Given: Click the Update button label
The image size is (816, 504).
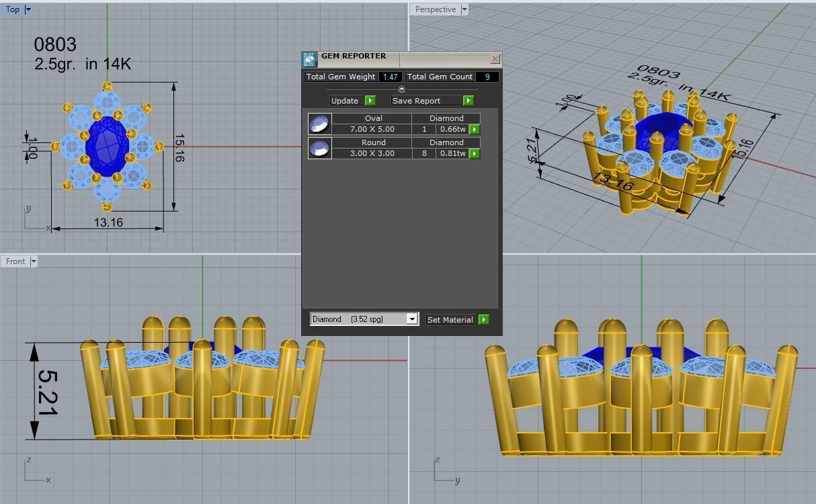Looking at the screenshot, I should [x=346, y=100].
